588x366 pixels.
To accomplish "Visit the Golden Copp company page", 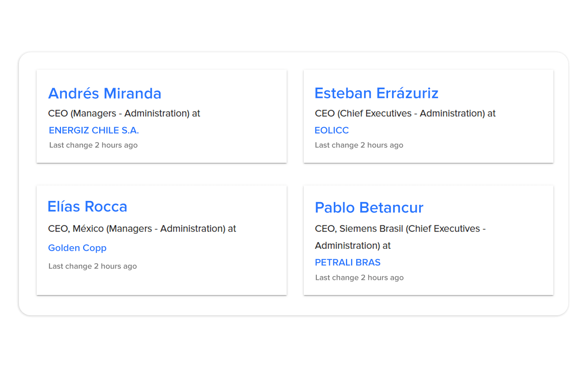I will click(x=77, y=248).
